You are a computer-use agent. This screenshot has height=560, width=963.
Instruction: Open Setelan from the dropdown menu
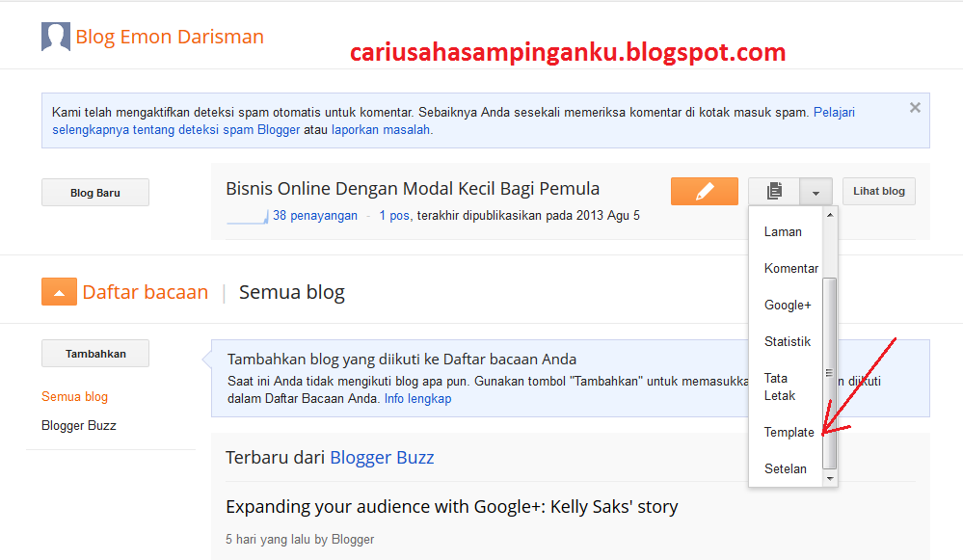(786, 469)
